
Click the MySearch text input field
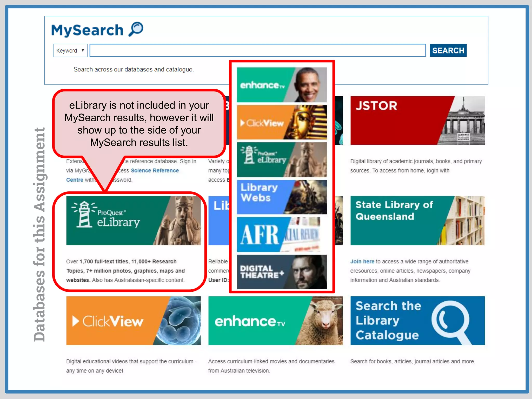258,50
